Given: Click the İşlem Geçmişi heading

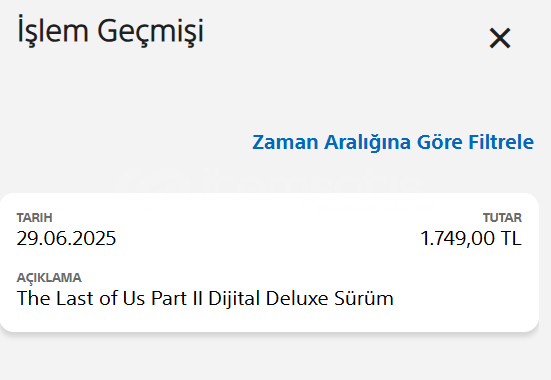Looking at the screenshot, I should (x=110, y=31).
